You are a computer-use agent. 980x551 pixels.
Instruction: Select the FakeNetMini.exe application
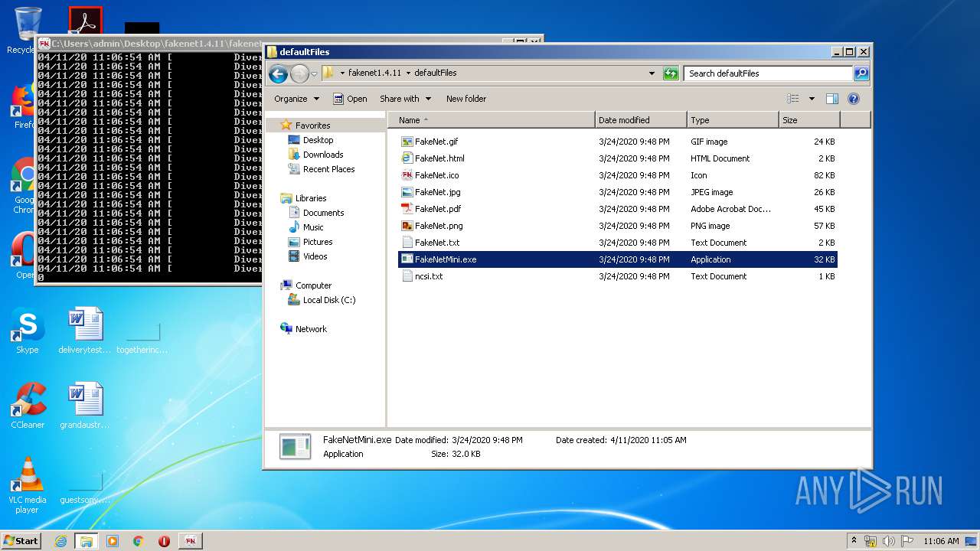[618, 259]
